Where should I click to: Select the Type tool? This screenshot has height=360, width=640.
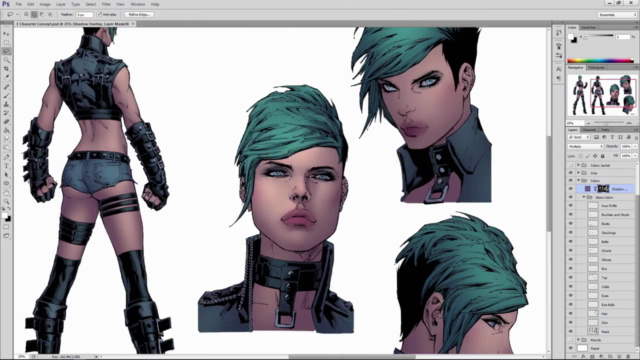[x=6, y=166]
